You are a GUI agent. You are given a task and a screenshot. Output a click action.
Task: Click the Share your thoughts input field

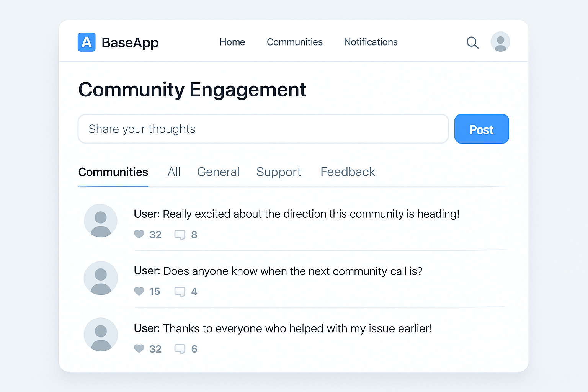[263, 129]
